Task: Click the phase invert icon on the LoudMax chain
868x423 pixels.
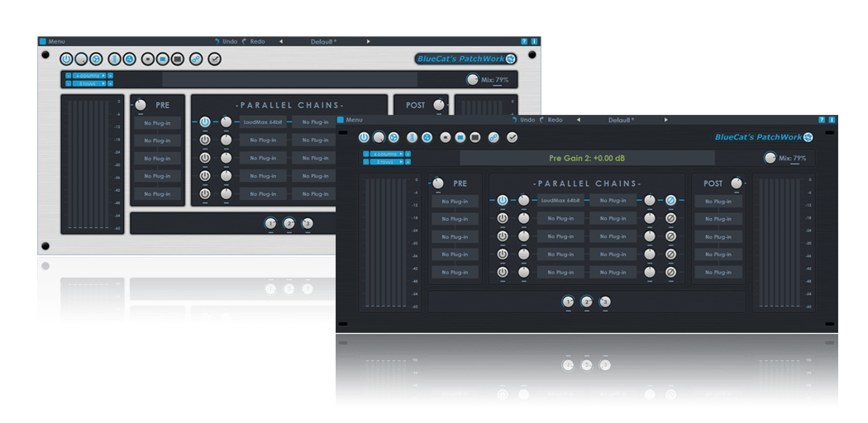Action: click(x=670, y=200)
